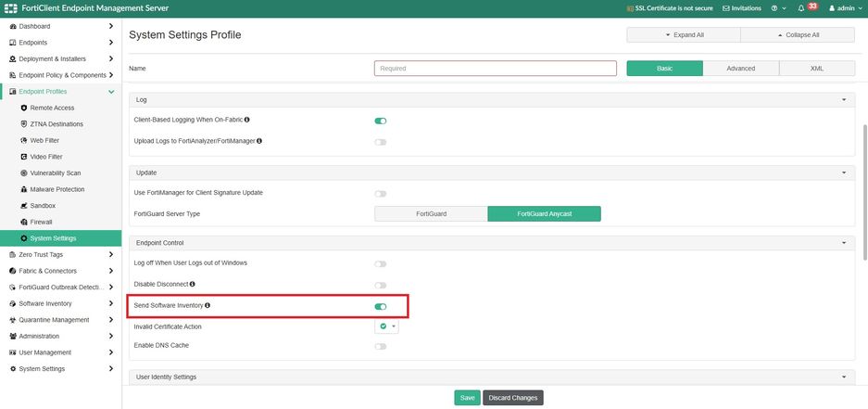This screenshot has width=868, height=409.
Task: Click SSL Certificate is not secure warning
Action: click(669, 8)
